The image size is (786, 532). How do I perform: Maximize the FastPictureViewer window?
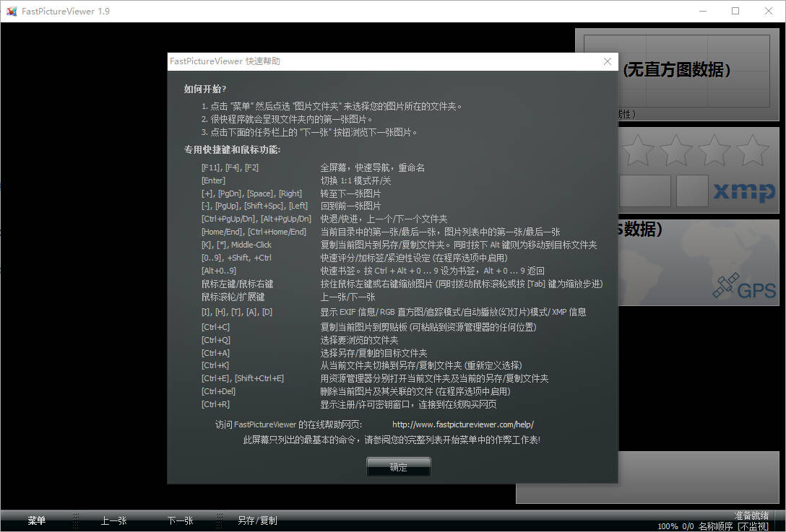(x=735, y=11)
